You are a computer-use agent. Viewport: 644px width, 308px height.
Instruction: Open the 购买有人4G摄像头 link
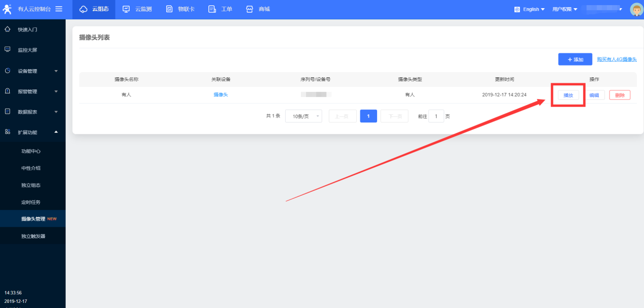pos(617,59)
